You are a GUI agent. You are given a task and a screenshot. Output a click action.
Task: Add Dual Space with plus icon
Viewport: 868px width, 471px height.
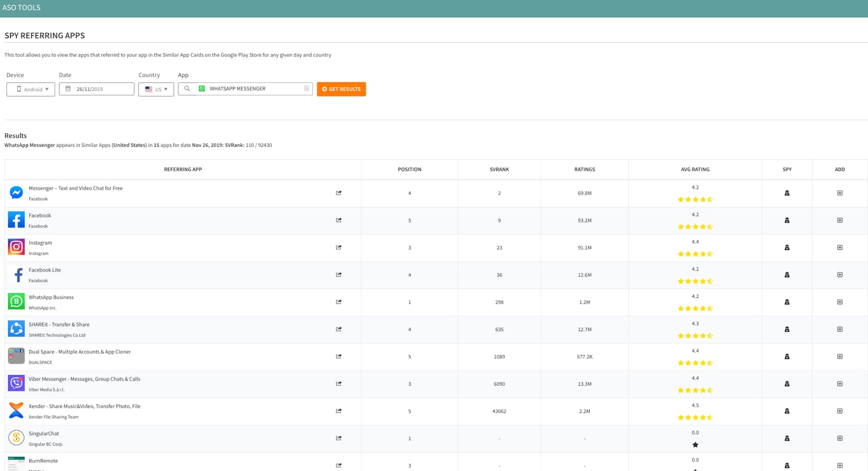pos(840,357)
